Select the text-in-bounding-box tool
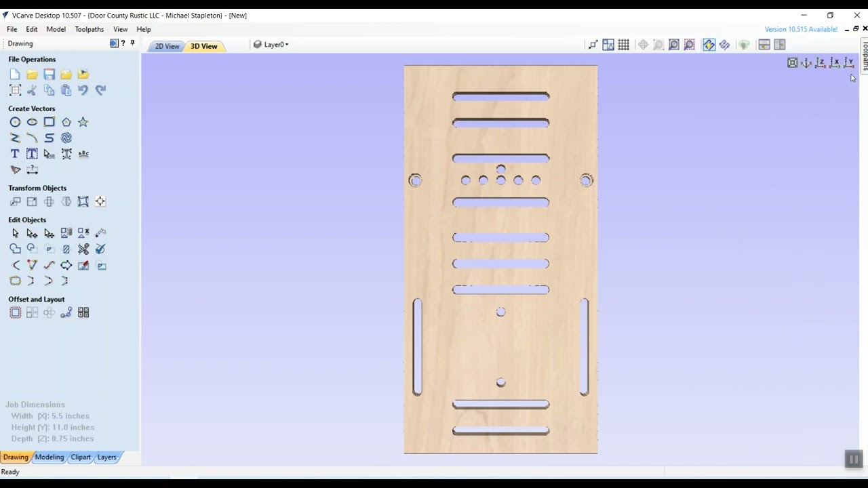Screen dimensions: 868x488 point(32,154)
